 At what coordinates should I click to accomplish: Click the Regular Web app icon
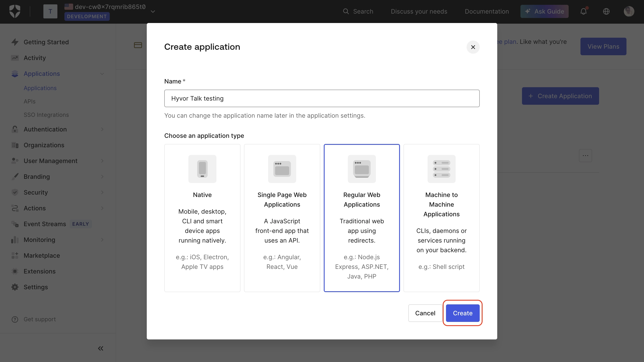point(361,169)
